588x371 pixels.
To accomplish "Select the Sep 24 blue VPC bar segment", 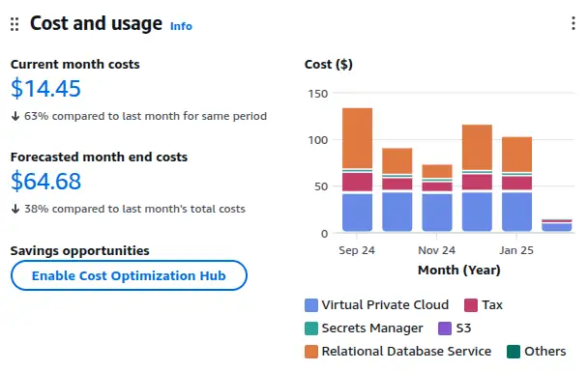I will (358, 213).
